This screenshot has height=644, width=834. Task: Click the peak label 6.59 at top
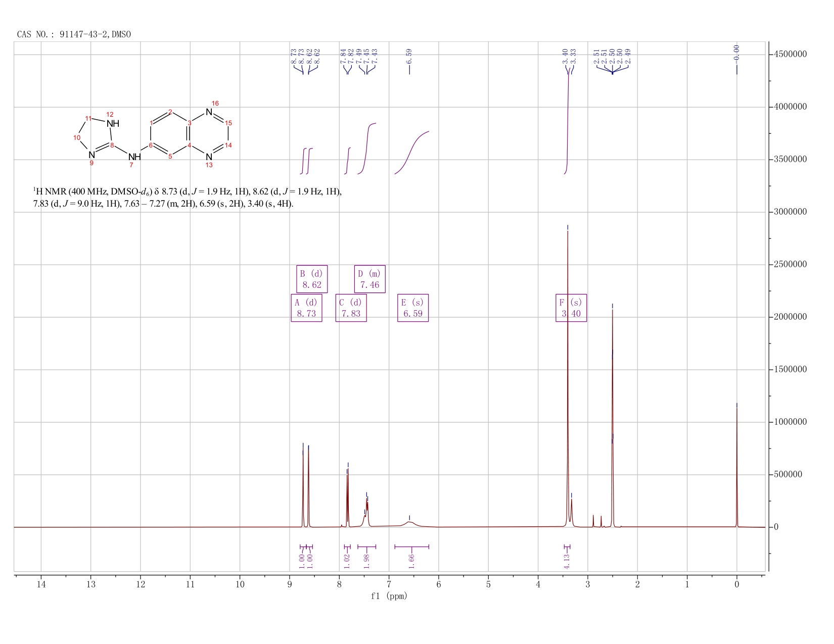[409, 56]
